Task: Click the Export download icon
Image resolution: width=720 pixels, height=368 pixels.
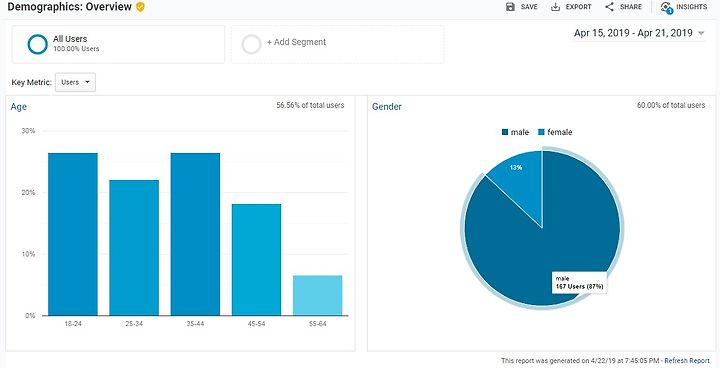Action: [x=556, y=7]
